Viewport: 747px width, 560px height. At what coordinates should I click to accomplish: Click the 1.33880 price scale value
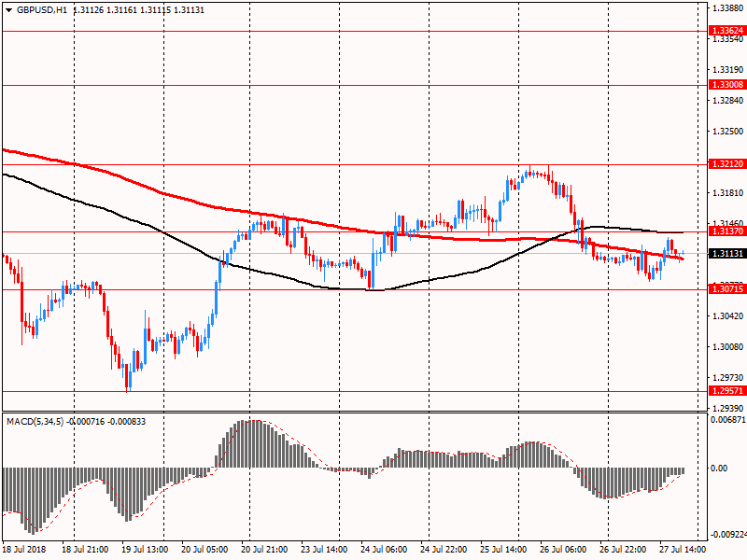tap(728, 8)
